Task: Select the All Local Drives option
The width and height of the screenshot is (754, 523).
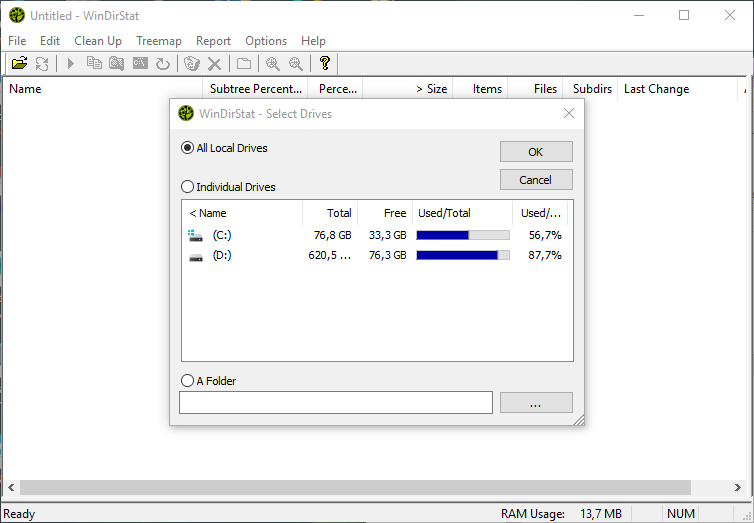Action: (x=187, y=148)
